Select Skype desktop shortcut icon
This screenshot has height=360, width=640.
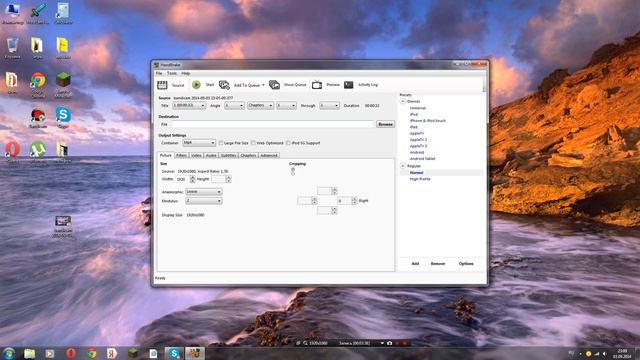point(63,115)
